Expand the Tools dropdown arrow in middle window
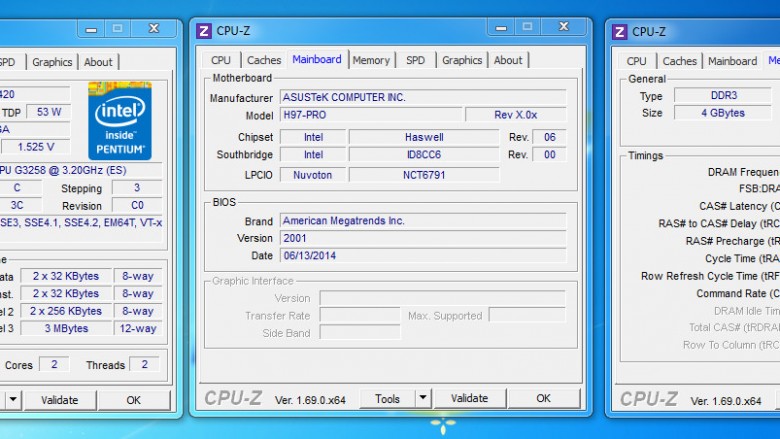 tap(423, 398)
